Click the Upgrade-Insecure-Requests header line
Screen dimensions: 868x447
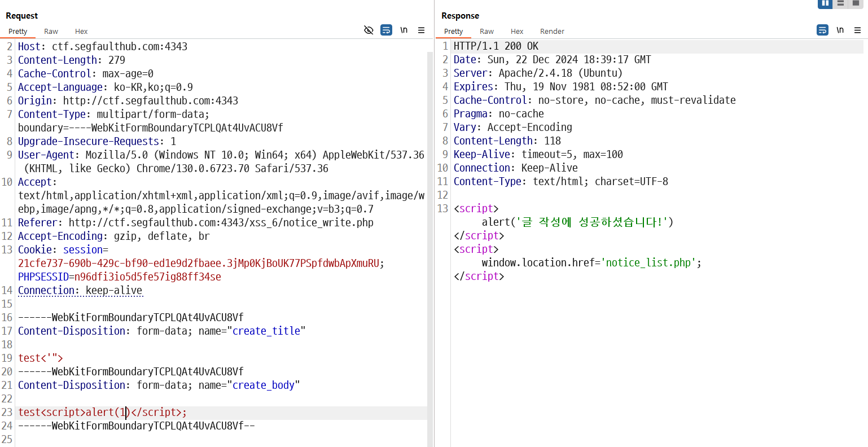[x=97, y=142]
